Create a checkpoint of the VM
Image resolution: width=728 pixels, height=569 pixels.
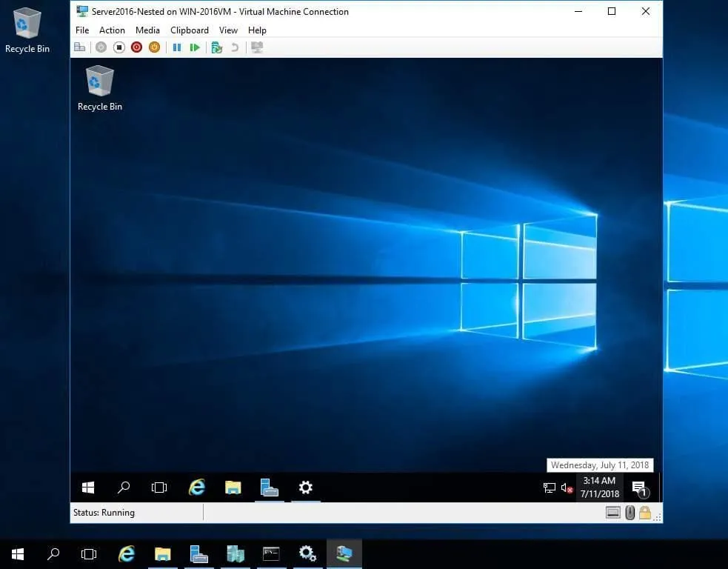tap(216, 47)
